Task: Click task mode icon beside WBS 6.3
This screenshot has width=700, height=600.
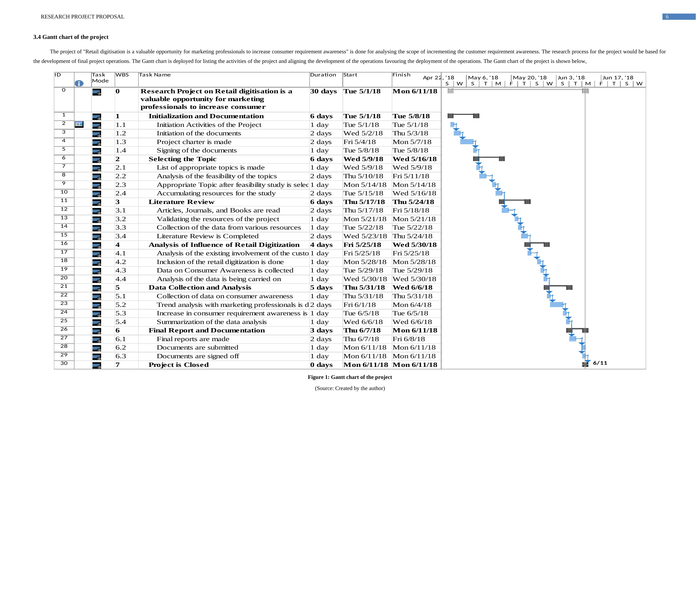Action: pos(97,357)
